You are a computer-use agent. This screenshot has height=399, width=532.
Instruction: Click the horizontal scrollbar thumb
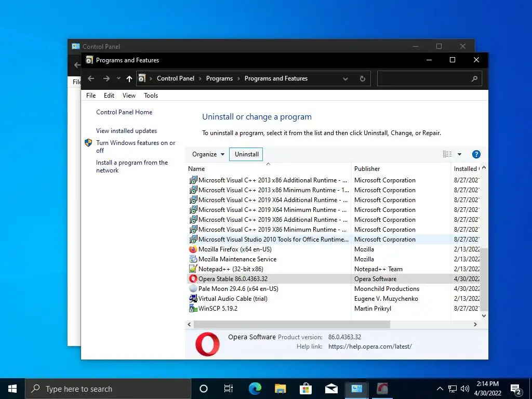coord(292,324)
